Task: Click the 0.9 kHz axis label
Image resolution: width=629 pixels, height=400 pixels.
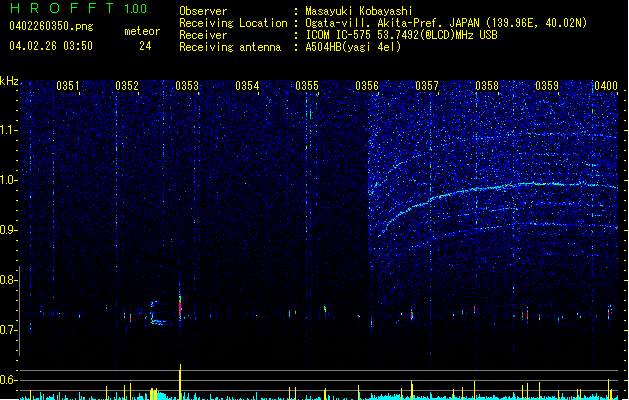Action: coord(9,230)
